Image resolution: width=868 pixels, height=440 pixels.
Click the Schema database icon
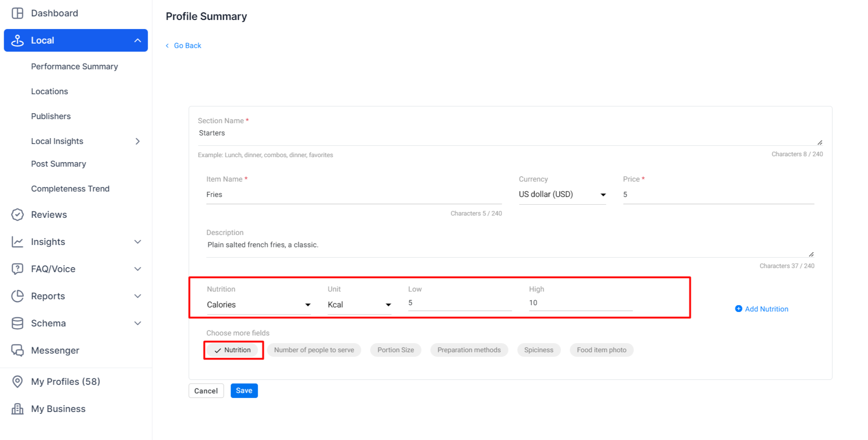pyautogui.click(x=17, y=323)
